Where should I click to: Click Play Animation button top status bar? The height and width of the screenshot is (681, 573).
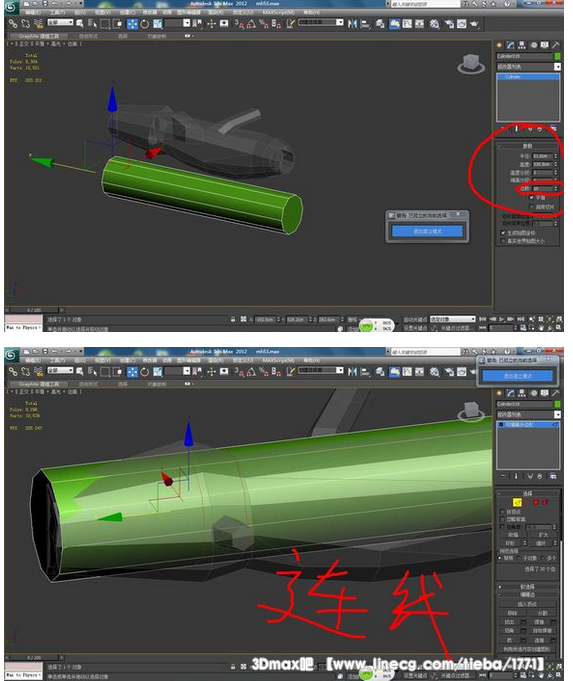point(501,319)
